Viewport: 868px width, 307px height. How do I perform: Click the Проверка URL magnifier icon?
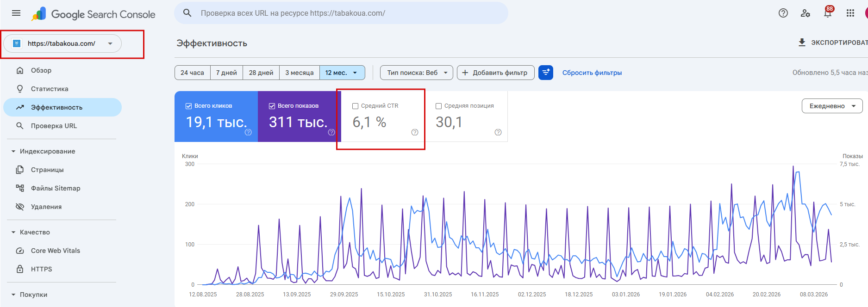point(20,126)
